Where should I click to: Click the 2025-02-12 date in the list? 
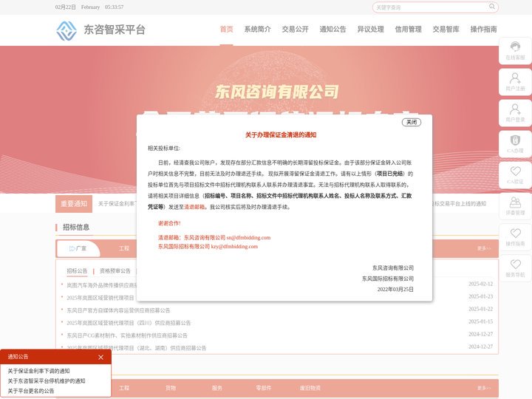point(480,284)
